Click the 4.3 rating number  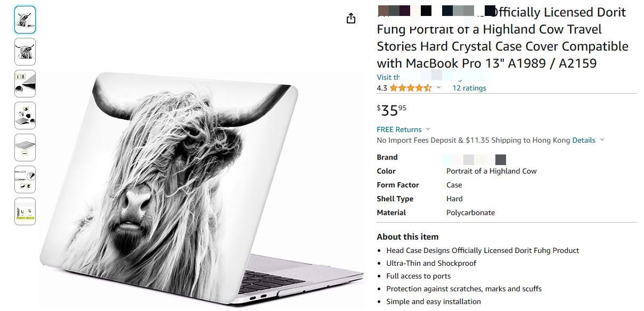click(x=382, y=88)
